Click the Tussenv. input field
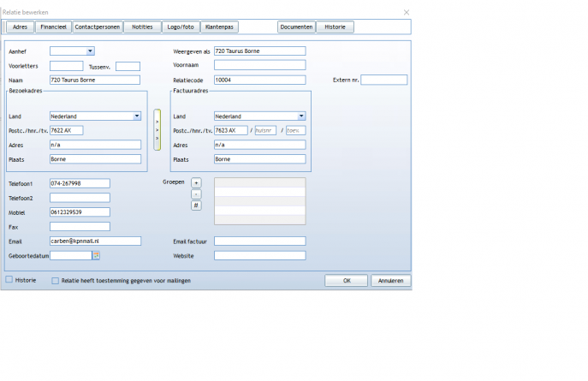This screenshot has height=381, width=588. [x=128, y=67]
